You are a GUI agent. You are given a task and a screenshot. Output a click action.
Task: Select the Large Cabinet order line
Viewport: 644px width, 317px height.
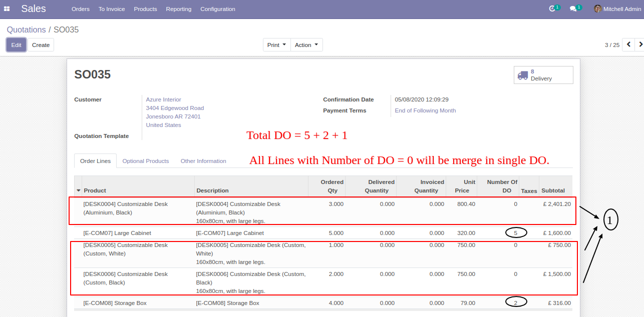(x=323, y=233)
